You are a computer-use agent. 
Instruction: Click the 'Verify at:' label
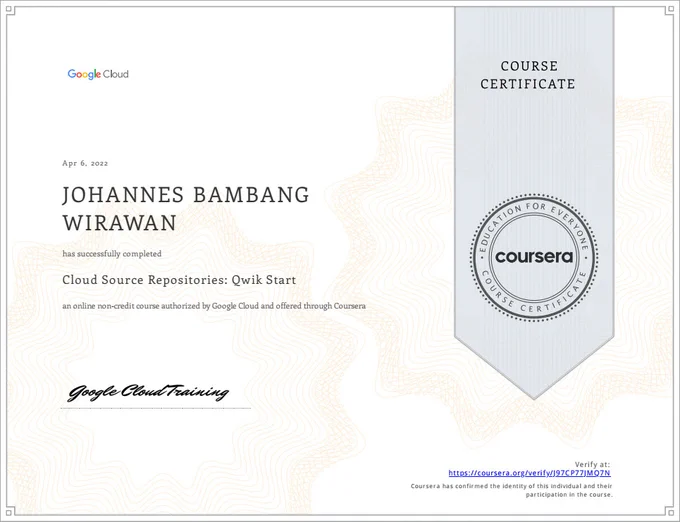[592, 464]
